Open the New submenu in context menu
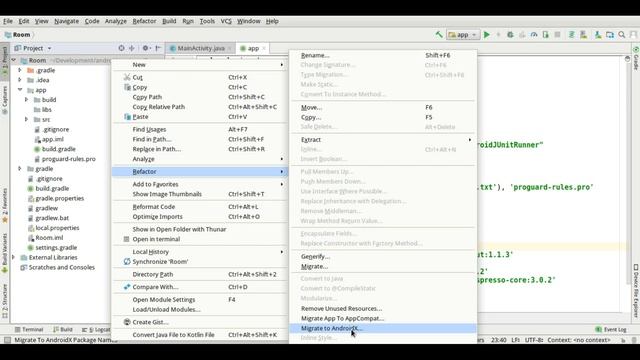The image size is (640, 360). point(200,64)
